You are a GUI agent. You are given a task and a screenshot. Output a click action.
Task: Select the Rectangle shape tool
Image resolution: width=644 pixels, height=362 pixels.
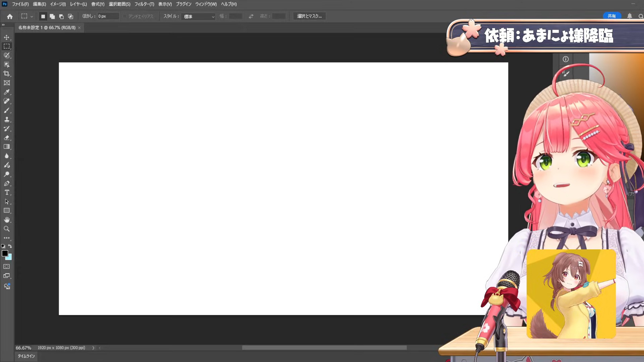7,210
